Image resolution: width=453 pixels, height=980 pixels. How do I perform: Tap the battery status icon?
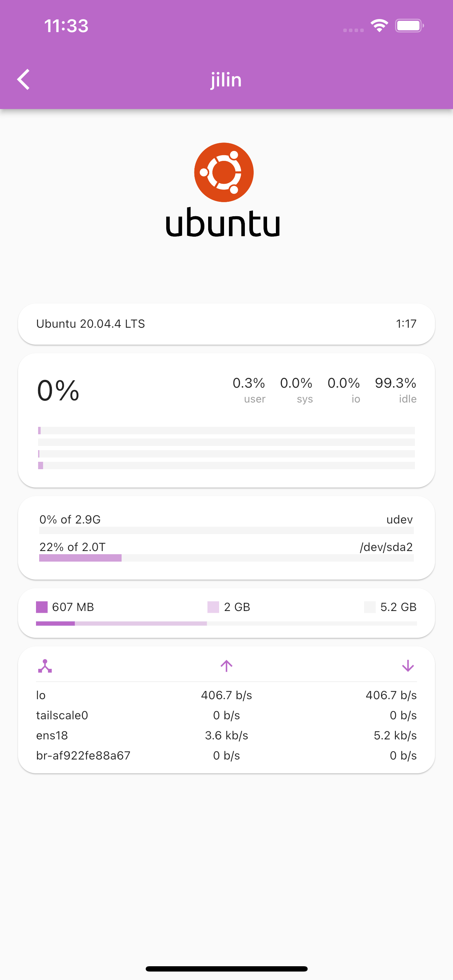coord(409,26)
